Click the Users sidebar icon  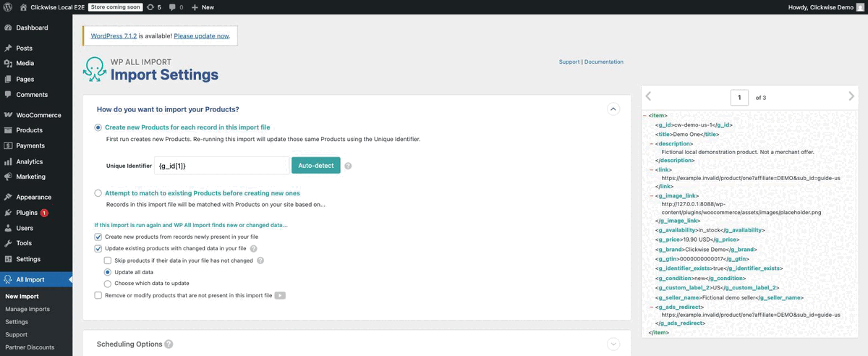(x=8, y=228)
